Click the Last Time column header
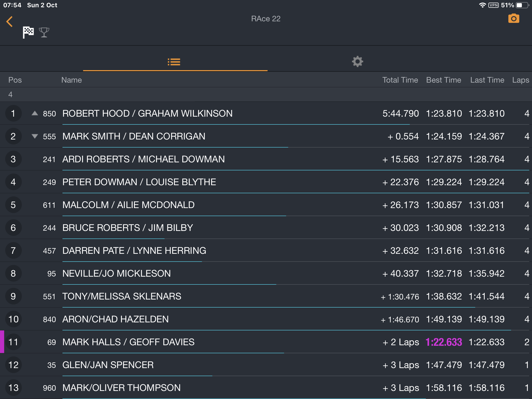 pyautogui.click(x=487, y=80)
